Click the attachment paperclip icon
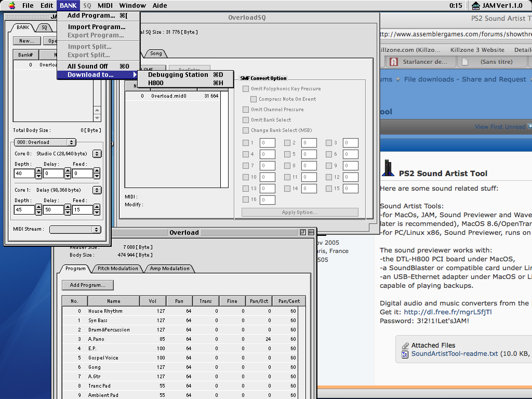Screen dimensions: 532x399 click(405, 345)
